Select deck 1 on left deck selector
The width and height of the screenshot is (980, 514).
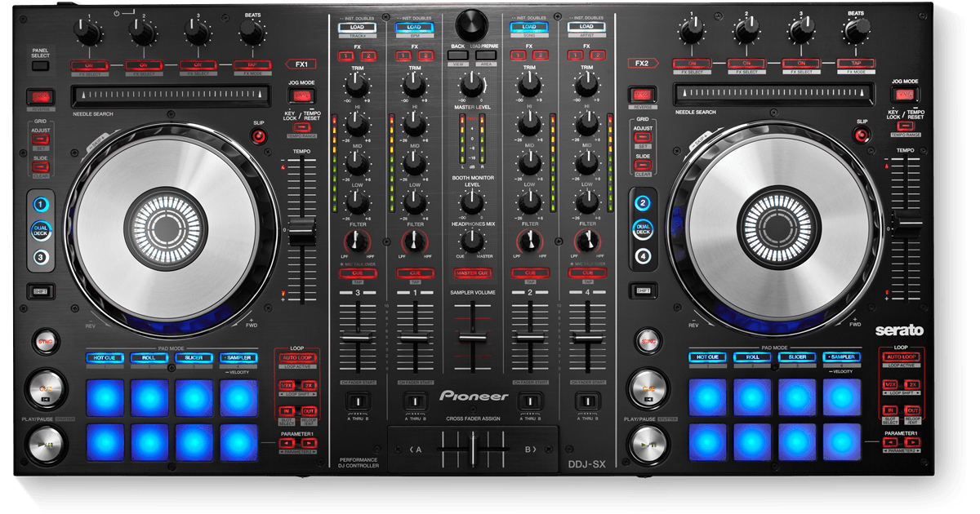(x=41, y=204)
